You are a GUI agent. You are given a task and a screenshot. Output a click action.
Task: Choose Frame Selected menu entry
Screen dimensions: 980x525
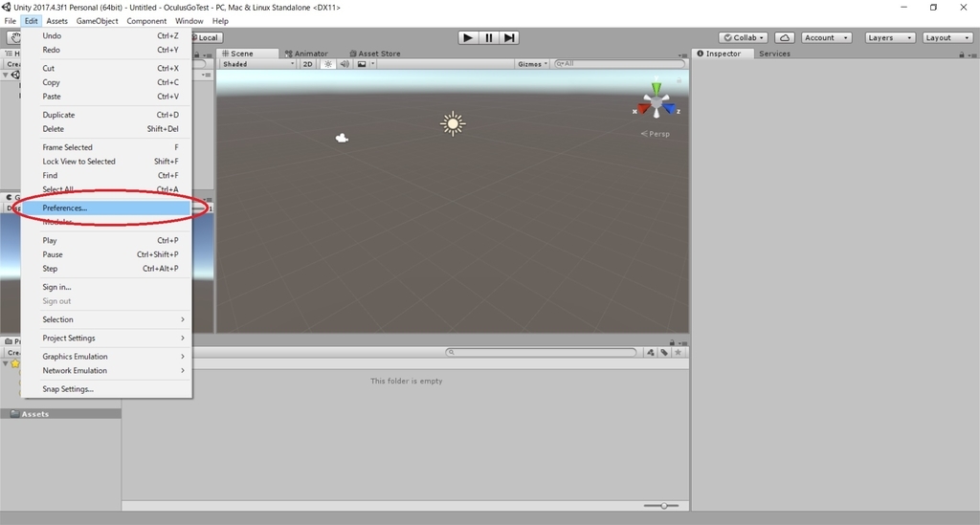[106, 147]
